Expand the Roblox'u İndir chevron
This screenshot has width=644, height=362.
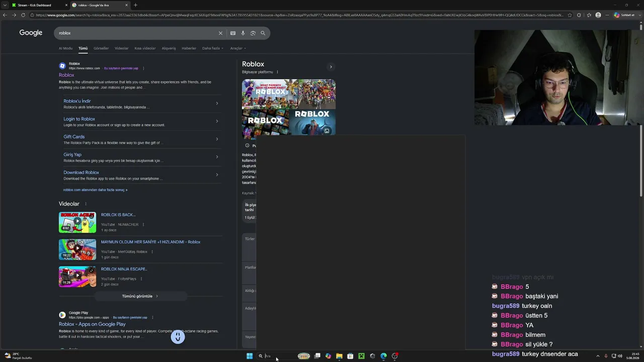pyautogui.click(x=217, y=104)
